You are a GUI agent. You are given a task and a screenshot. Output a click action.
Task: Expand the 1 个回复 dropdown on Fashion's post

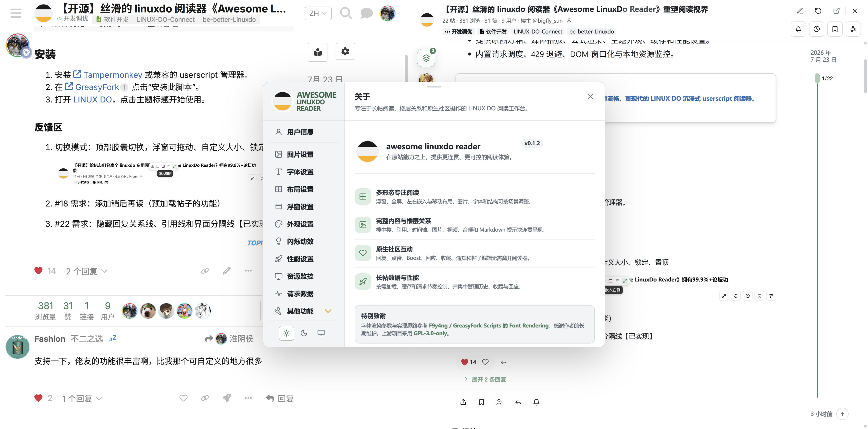click(x=82, y=399)
